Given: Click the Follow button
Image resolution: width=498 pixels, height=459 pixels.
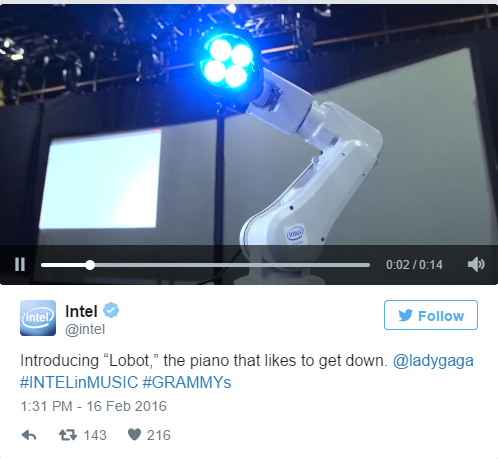Looking at the screenshot, I should 431,315.
